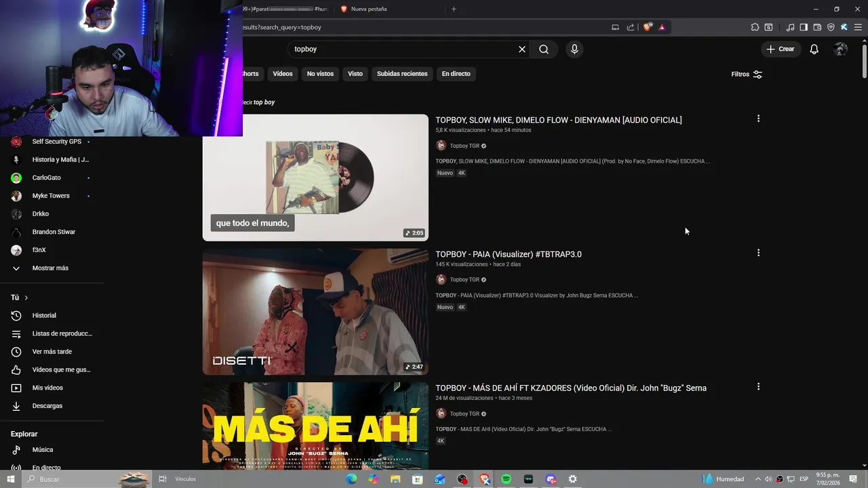The image size is (868, 488).
Task: Open the account avatar menu
Action: tap(841, 49)
